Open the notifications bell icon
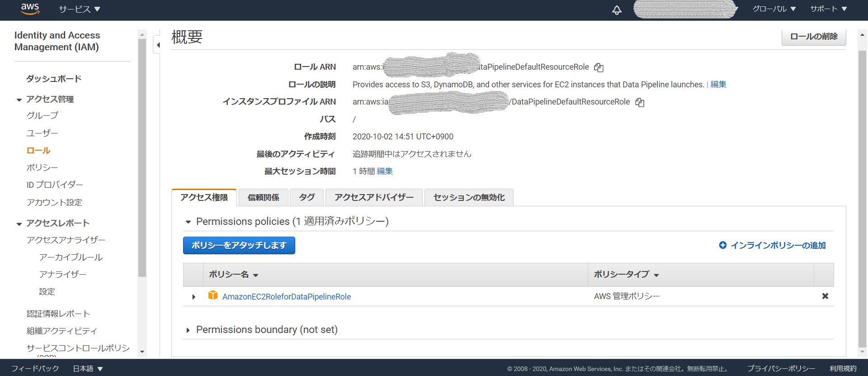868x376 pixels. (x=617, y=10)
